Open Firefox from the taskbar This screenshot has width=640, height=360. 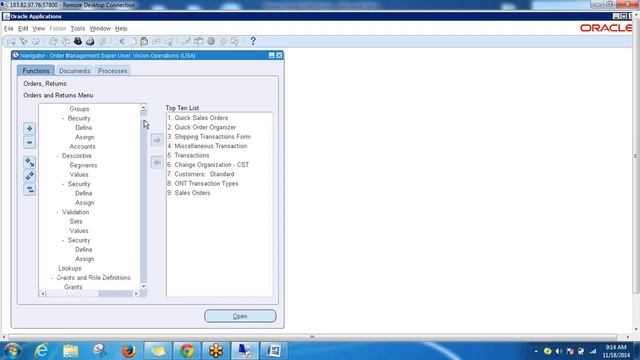click(x=129, y=351)
